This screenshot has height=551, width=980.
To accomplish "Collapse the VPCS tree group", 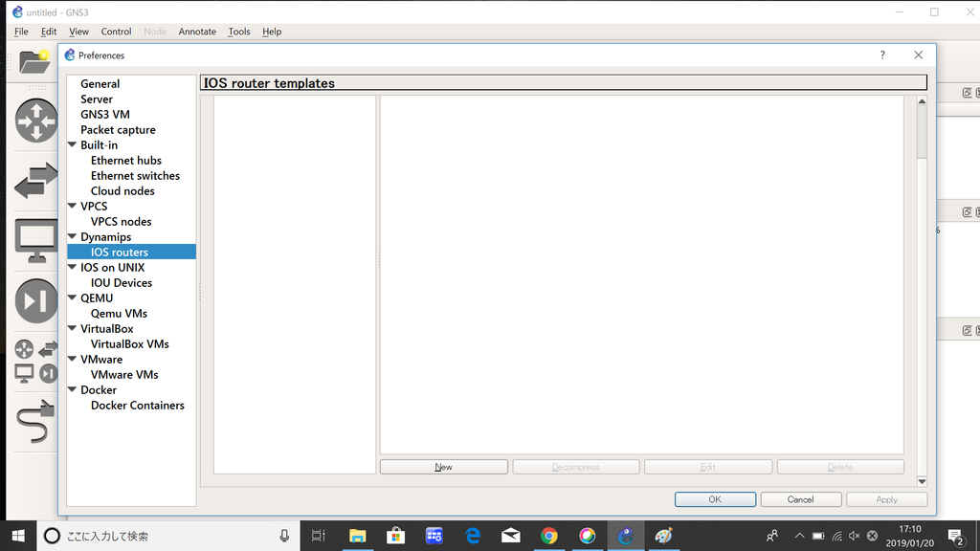I will tap(73, 206).
